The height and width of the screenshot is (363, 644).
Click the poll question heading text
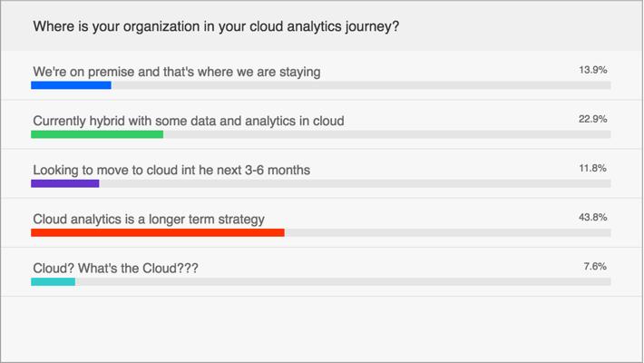[x=217, y=26]
